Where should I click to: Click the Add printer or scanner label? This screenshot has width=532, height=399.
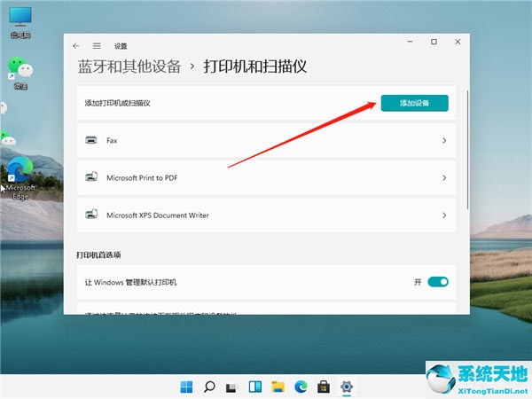tap(117, 103)
